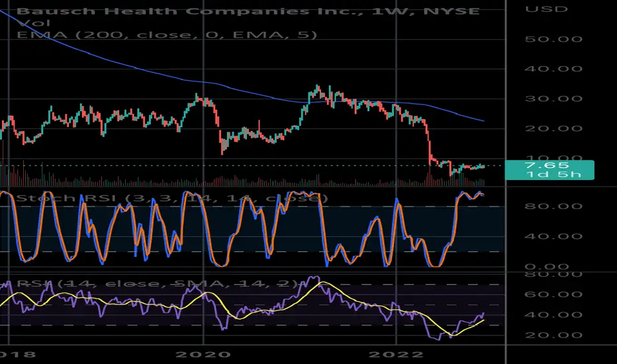Click the 40.00 price axis label on main chart
Image resolution: width=617 pixels, height=364 pixels.
tap(553, 69)
